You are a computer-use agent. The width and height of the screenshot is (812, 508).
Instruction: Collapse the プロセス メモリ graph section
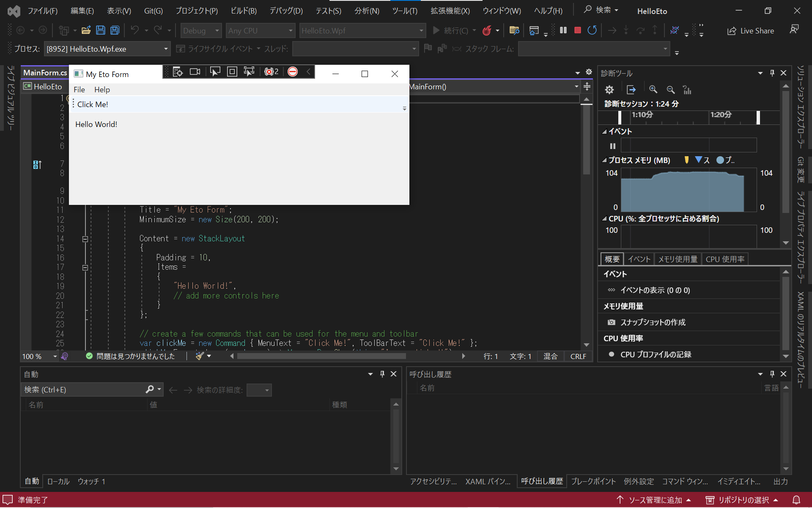click(604, 160)
